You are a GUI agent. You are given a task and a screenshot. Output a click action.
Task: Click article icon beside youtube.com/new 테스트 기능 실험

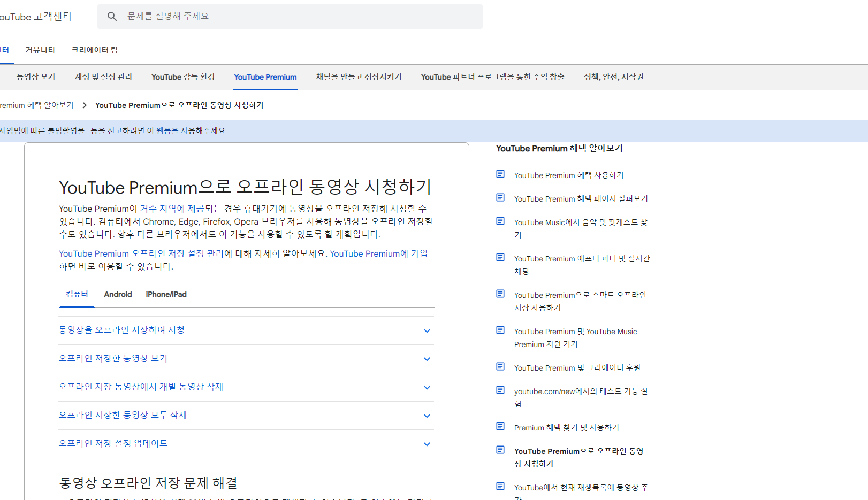[x=500, y=390]
